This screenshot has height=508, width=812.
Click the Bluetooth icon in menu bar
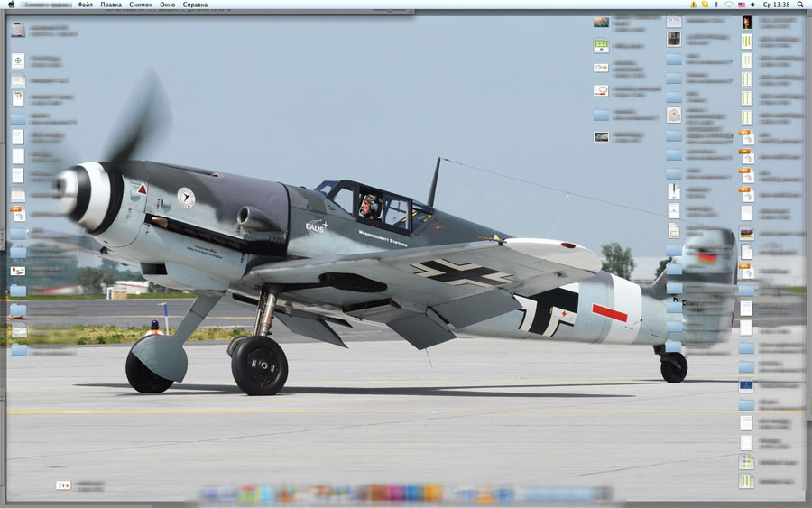tap(715, 5)
